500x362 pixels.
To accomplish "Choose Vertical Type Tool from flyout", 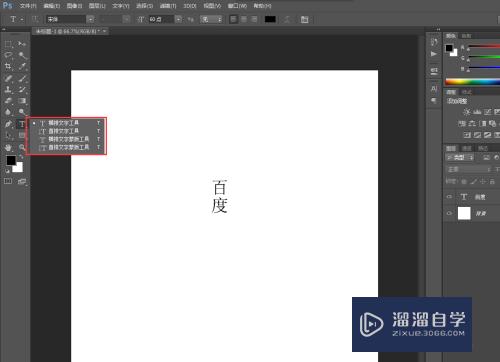I will click(67, 131).
